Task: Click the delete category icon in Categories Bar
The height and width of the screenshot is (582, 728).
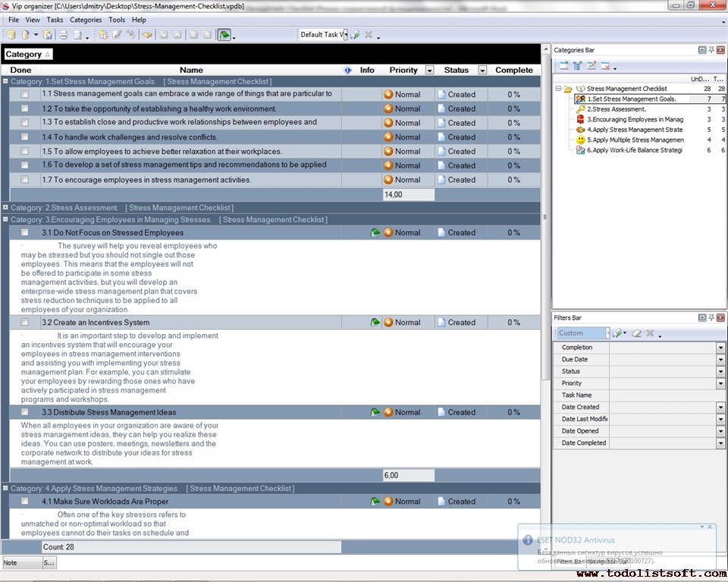Action: (605, 66)
